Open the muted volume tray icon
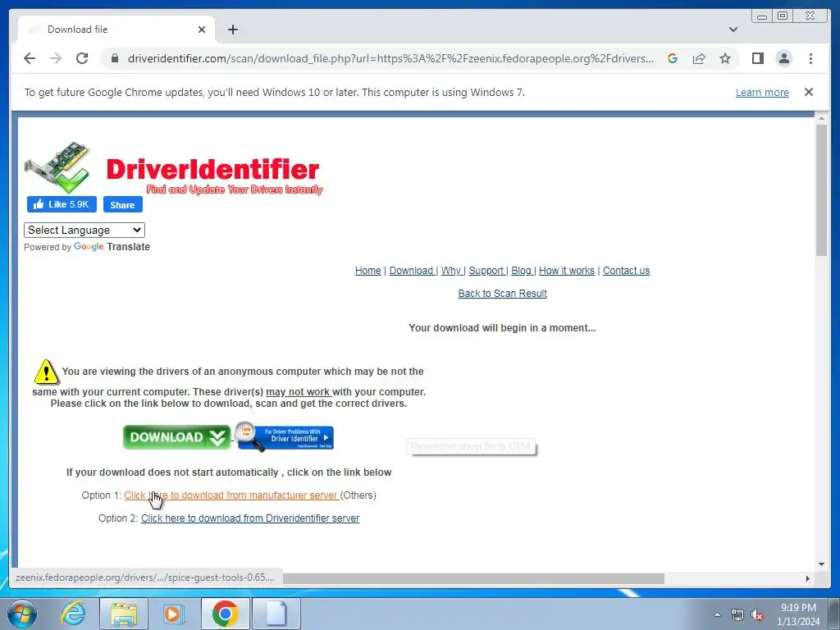The height and width of the screenshot is (630, 840). [757, 614]
